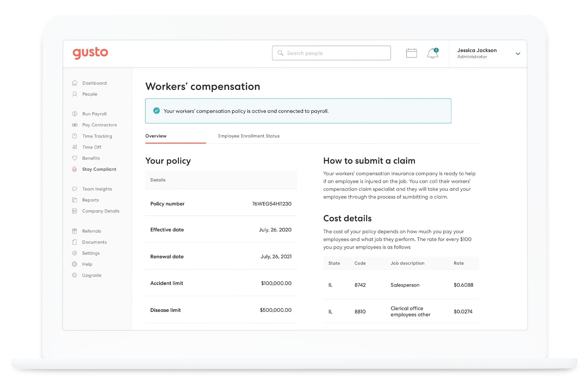Click the Benefits heart icon
The width and height of the screenshot is (588, 388).
point(75,158)
